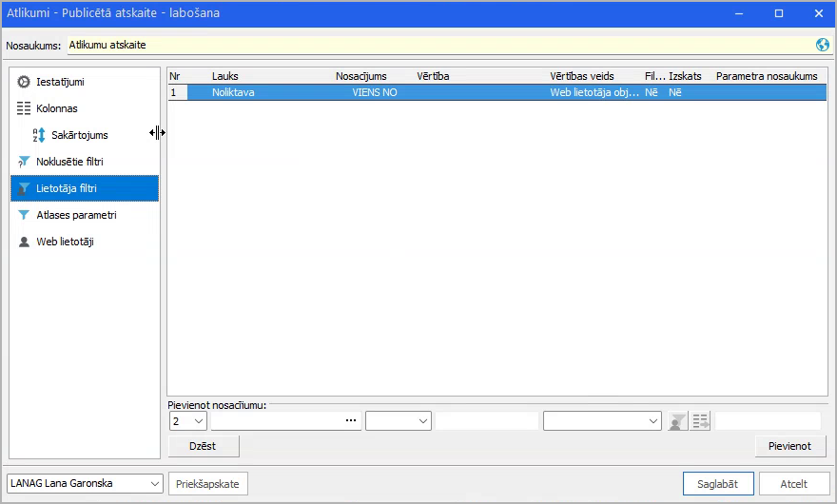Click the Pievienot button

[790, 446]
